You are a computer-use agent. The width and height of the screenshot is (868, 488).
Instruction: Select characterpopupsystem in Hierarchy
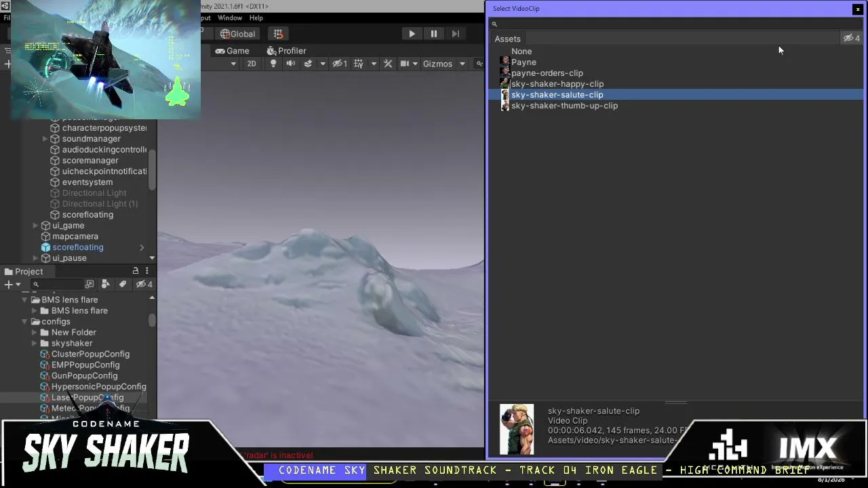coord(104,128)
